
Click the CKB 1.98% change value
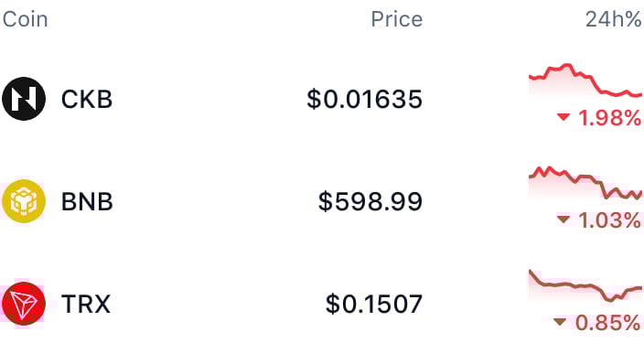(610, 118)
